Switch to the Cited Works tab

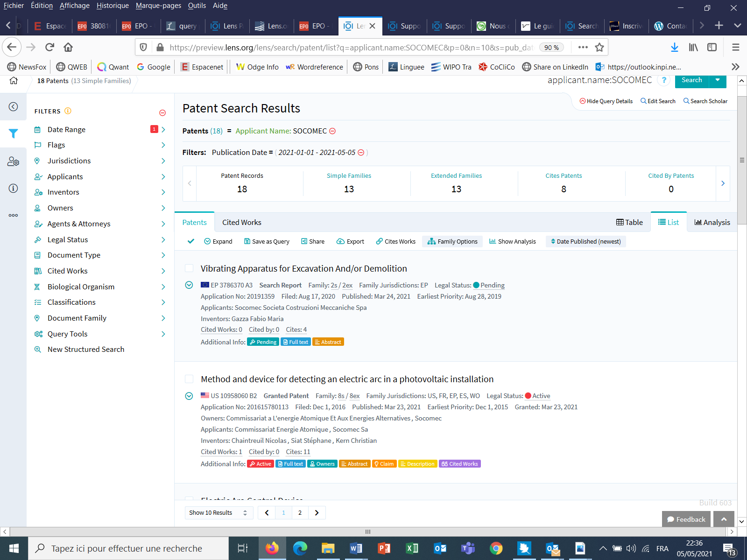tap(241, 223)
